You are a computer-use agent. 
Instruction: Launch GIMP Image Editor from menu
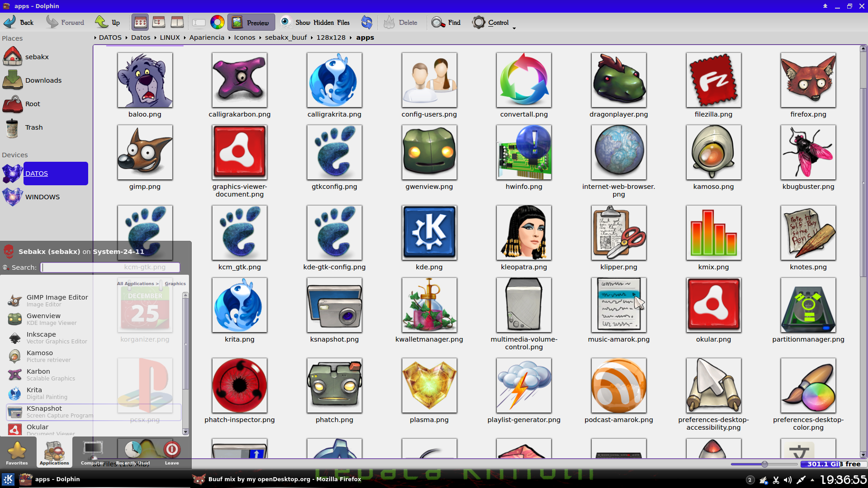pos(93,300)
